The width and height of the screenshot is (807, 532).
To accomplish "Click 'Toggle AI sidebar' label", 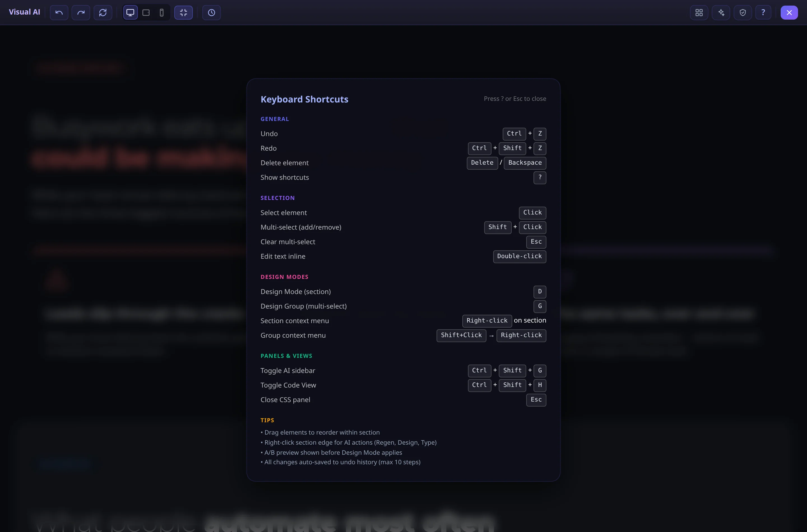I will (x=288, y=370).
